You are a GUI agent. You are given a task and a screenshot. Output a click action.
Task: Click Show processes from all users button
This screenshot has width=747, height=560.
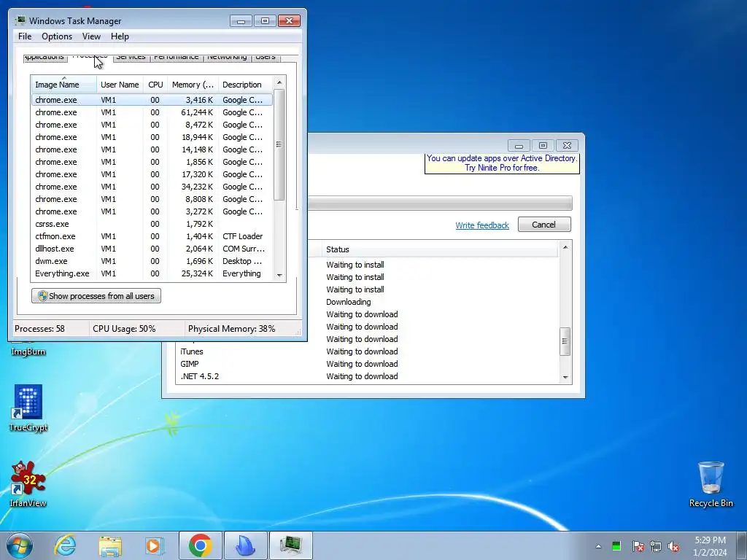pos(96,296)
